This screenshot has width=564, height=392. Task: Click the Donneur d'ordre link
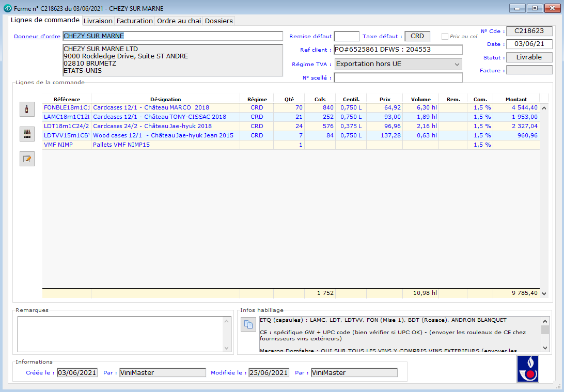[x=37, y=37]
